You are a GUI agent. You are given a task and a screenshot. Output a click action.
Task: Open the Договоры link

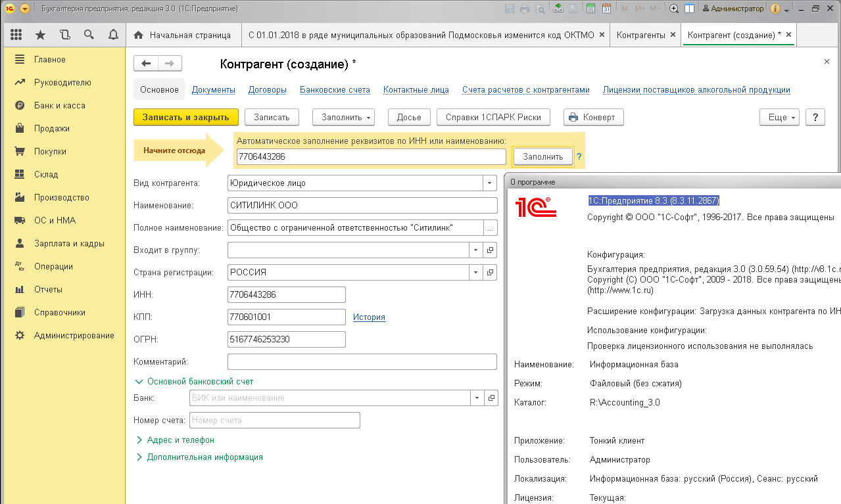(x=268, y=90)
